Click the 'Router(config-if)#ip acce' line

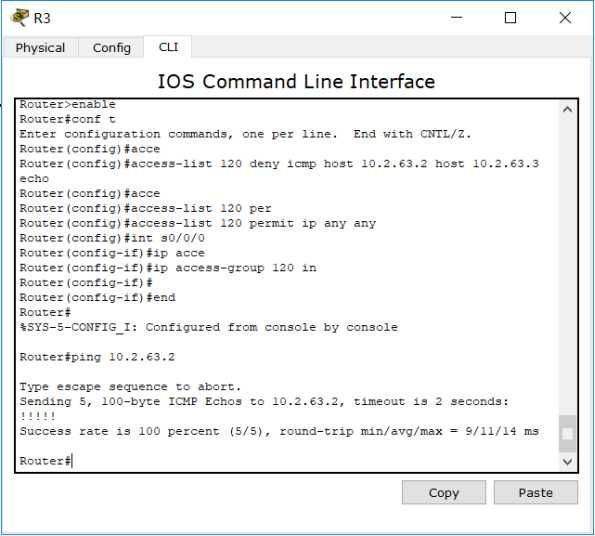click(x=112, y=253)
